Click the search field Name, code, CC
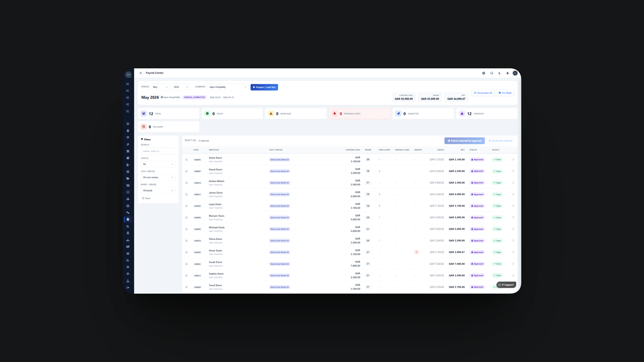Viewport: 644px width, 362px height. (158, 151)
